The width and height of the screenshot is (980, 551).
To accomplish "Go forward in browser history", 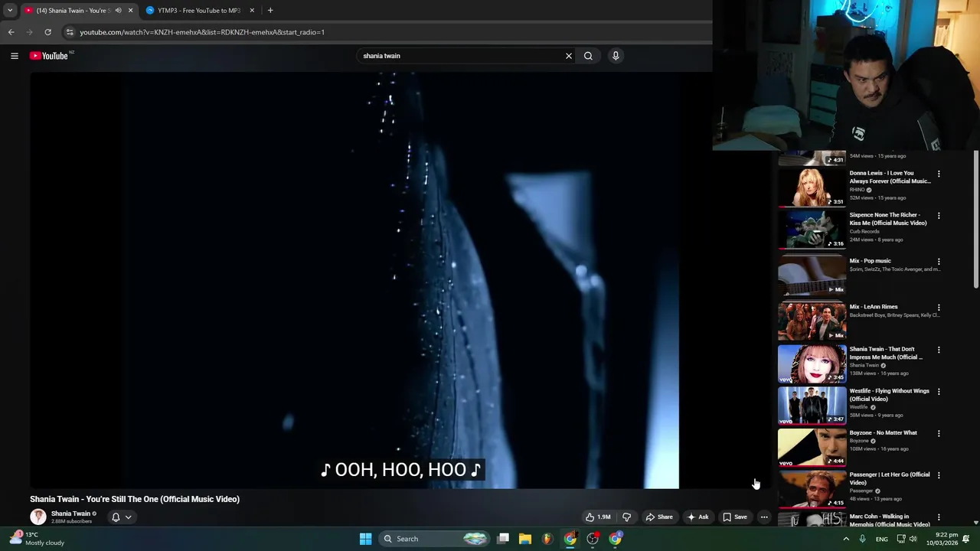I will point(29,32).
